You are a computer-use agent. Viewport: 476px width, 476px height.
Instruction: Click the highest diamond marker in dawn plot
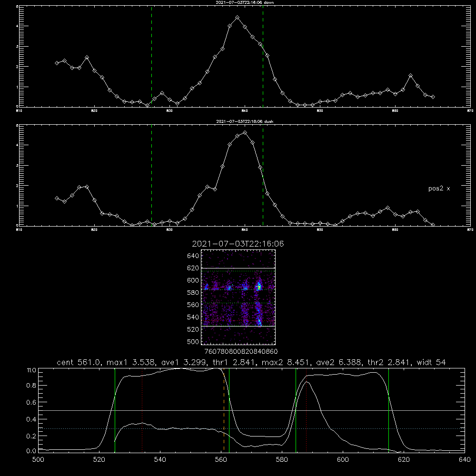(238, 18)
